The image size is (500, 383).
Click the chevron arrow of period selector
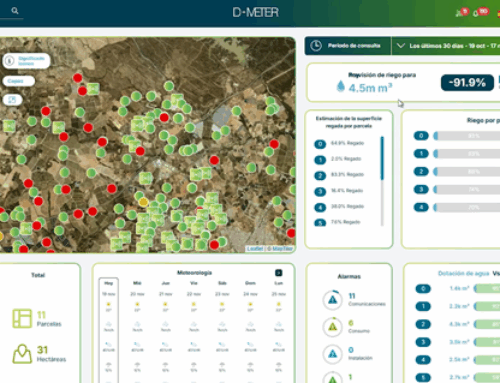[401, 46]
